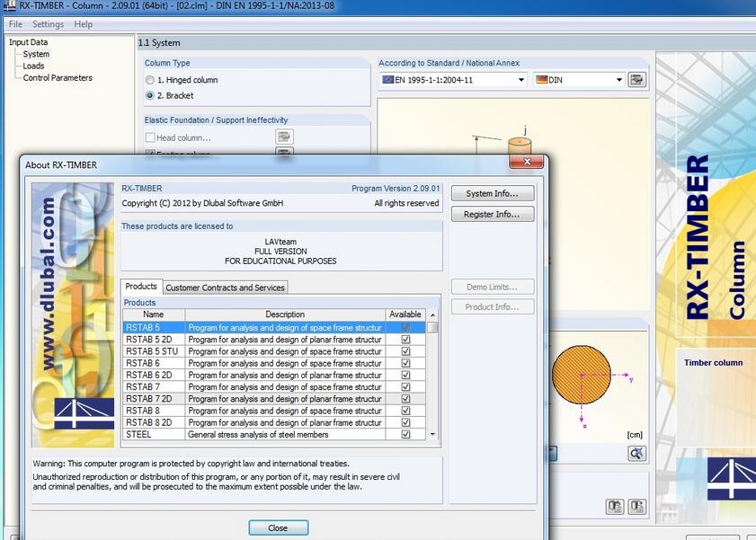Close the About RX-TIMBER dialog with X
The width and height of the screenshot is (756, 540).
click(527, 162)
